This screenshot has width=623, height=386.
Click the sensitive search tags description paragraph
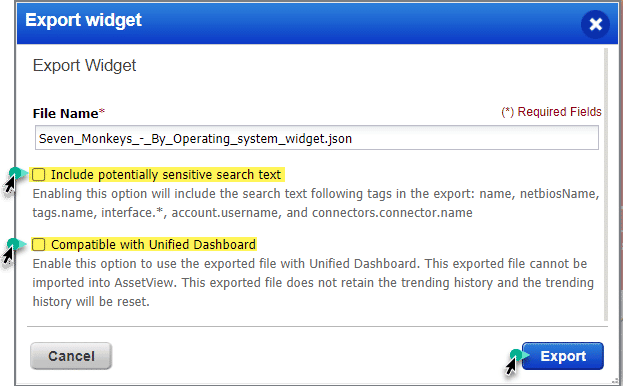click(x=316, y=203)
